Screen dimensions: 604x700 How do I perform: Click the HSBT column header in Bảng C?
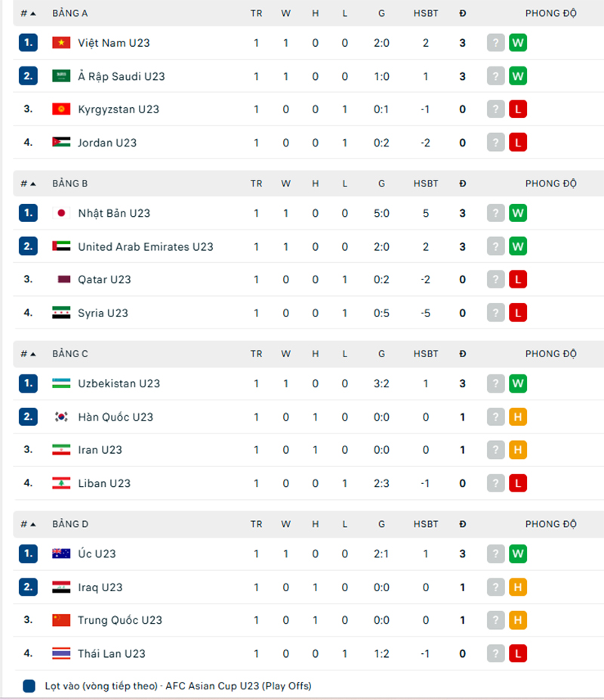426,353
